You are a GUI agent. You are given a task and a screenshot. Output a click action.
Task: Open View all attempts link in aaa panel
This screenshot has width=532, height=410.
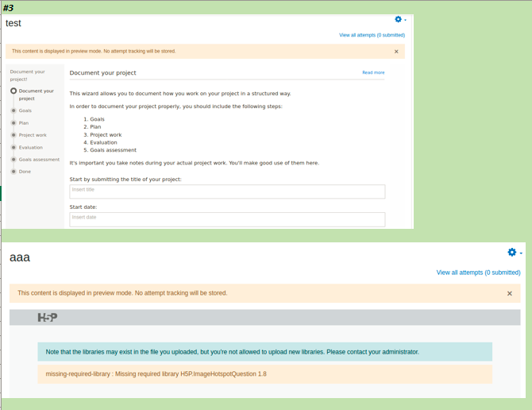(478, 273)
